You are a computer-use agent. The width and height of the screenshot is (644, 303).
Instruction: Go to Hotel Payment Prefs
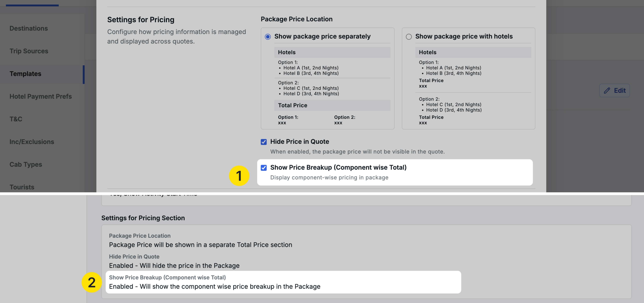41,96
